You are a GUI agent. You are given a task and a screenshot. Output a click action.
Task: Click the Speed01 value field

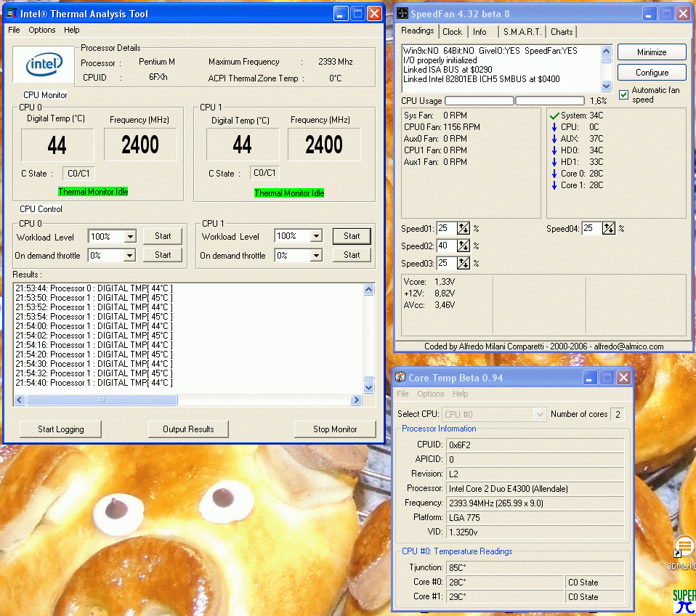(x=447, y=229)
